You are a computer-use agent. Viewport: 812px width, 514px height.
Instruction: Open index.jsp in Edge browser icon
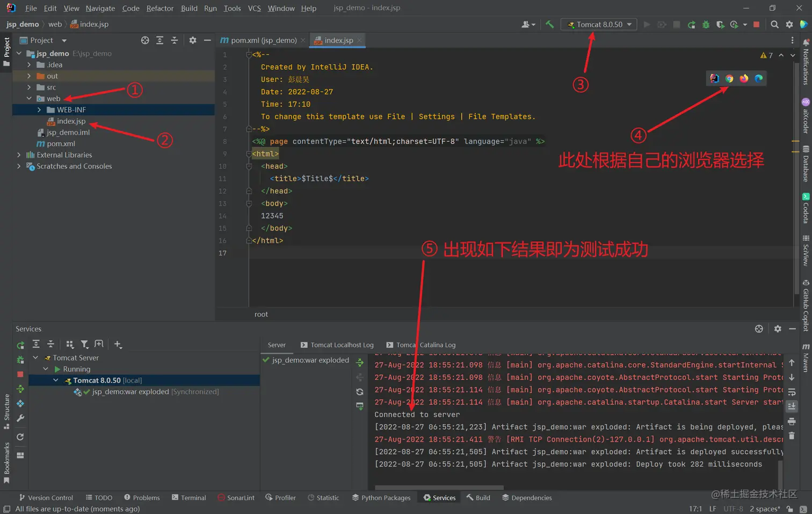point(758,78)
